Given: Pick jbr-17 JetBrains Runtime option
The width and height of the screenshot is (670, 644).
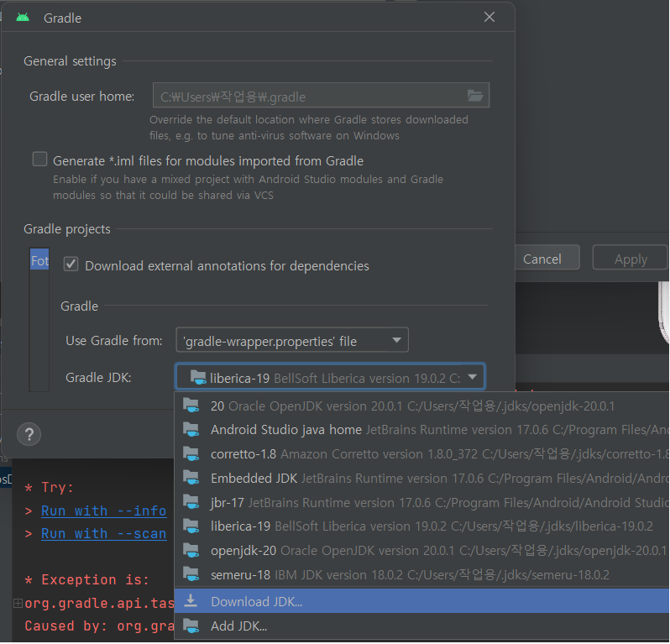Looking at the screenshot, I should (x=421, y=503).
